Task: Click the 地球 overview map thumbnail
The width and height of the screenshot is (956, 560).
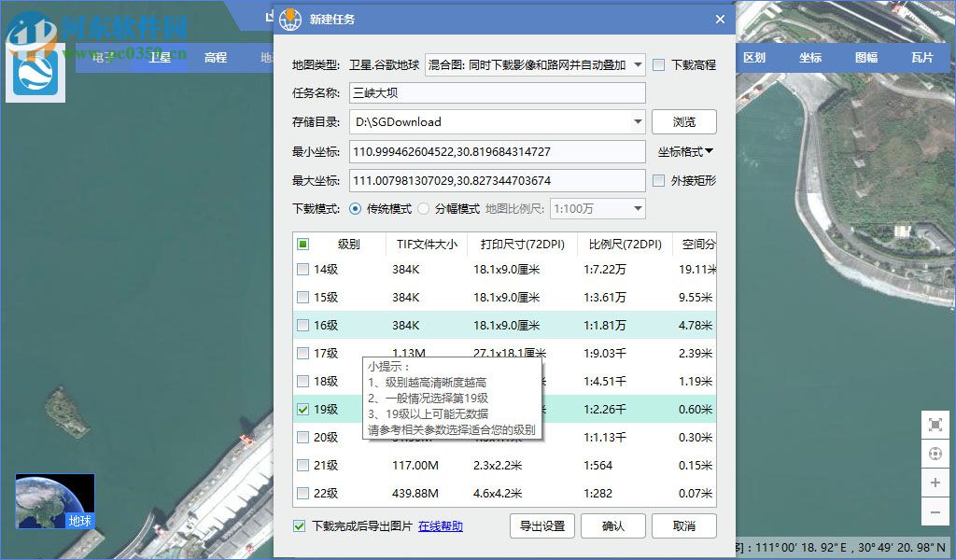Action: [x=54, y=501]
